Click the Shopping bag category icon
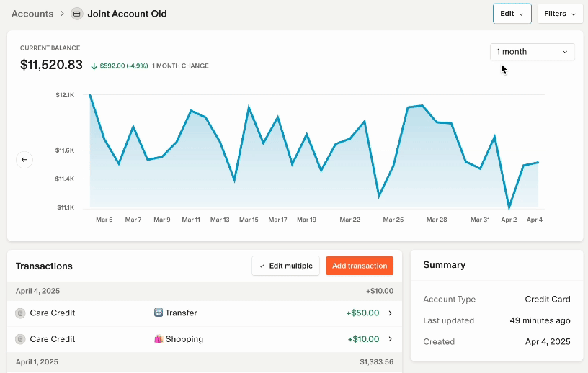 pos(159,339)
